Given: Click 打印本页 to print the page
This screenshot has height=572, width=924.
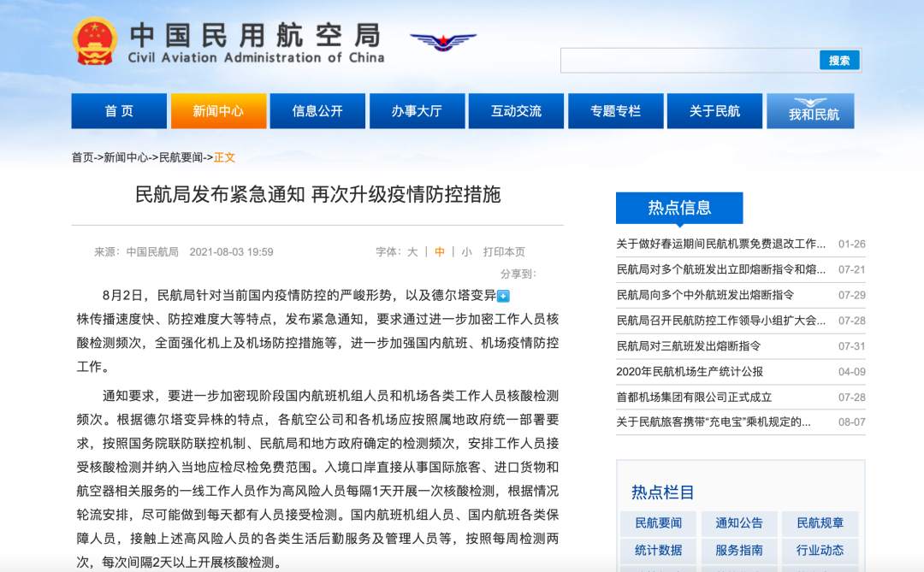Looking at the screenshot, I should point(504,252).
